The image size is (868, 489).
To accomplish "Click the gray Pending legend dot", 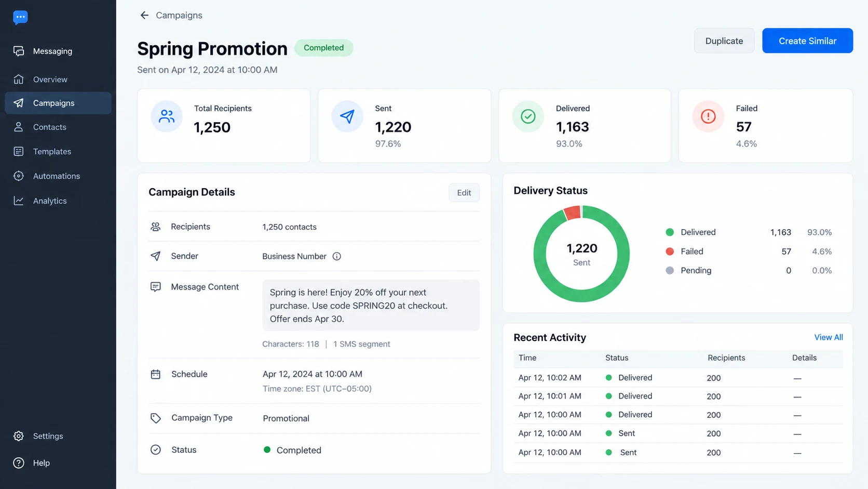I will tap(670, 271).
